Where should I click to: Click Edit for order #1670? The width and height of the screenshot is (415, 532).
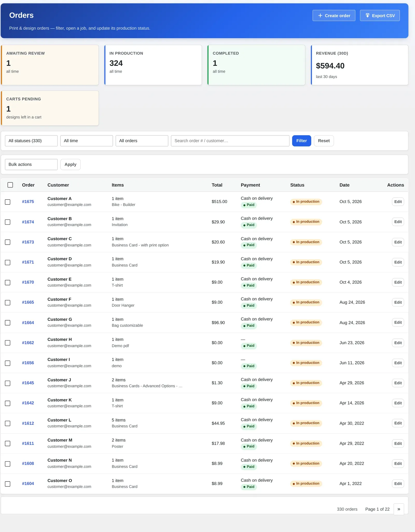398,282
